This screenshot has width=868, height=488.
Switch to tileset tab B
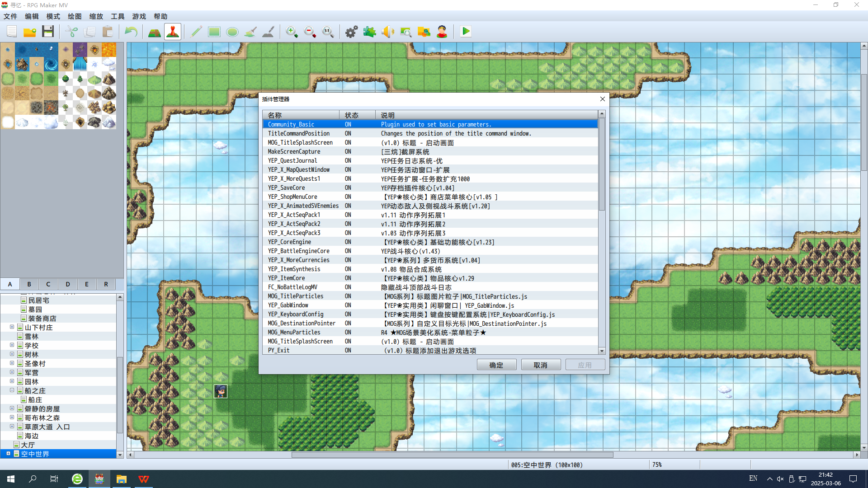[x=29, y=284]
